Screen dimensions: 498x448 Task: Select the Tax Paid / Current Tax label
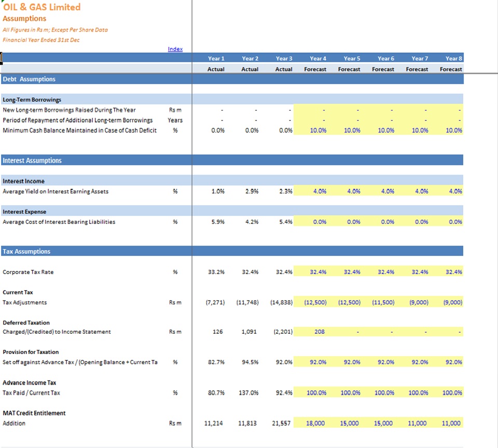click(x=32, y=393)
